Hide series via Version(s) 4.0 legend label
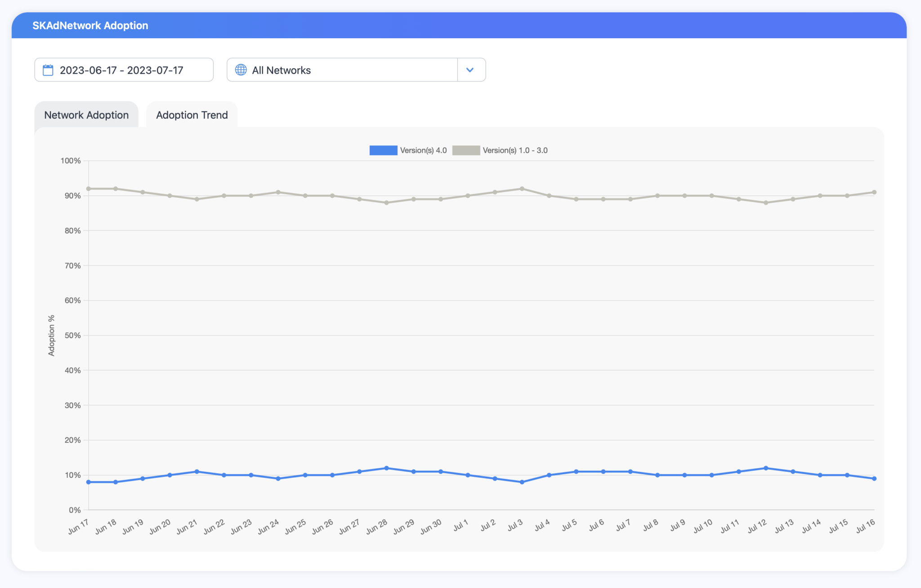Viewport: 921px width, 588px height. click(x=423, y=151)
